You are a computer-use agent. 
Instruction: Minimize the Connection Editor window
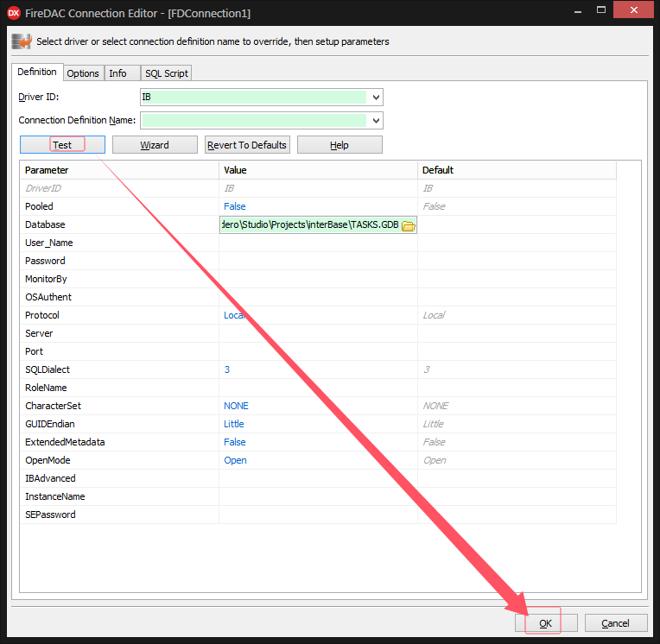point(578,10)
